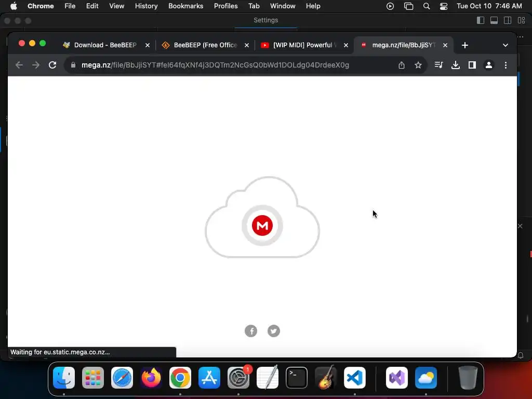Viewport: 532px width, 399px height.
Task: Open the History menu
Action: coord(146,6)
